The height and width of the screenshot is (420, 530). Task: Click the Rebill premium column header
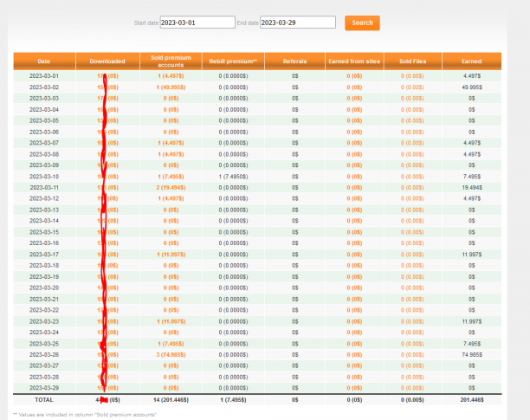click(x=233, y=61)
